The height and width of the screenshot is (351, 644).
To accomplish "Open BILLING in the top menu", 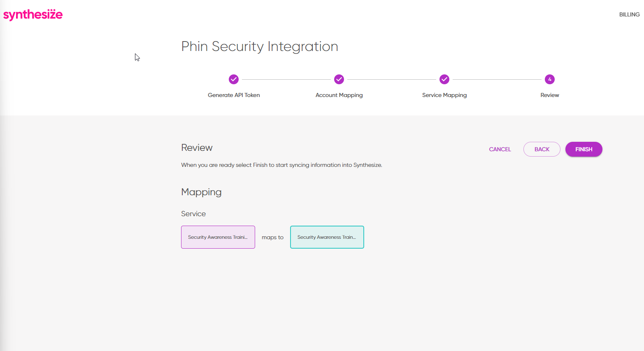I will [629, 14].
